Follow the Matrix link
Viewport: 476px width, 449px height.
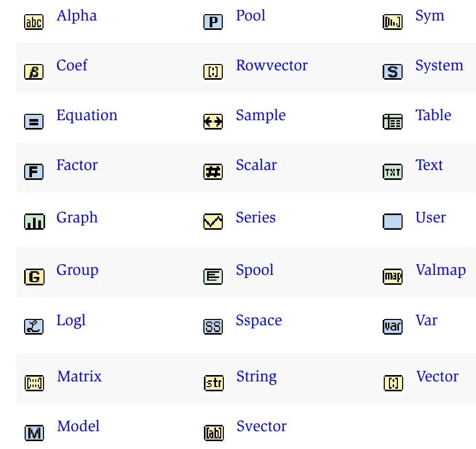pos(79,377)
